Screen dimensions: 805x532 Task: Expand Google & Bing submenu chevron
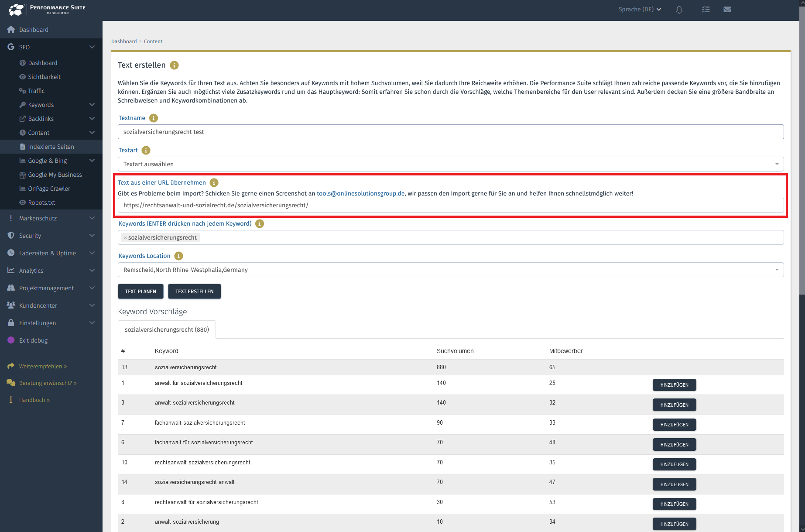pos(92,161)
